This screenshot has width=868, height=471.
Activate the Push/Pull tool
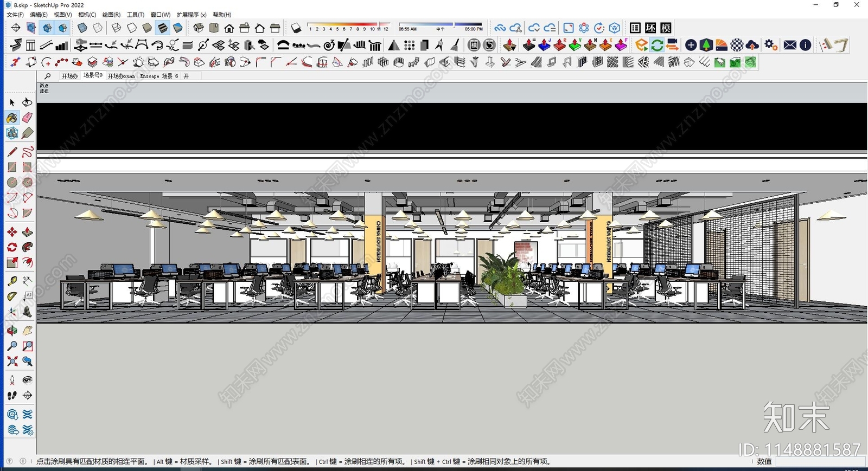27,232
